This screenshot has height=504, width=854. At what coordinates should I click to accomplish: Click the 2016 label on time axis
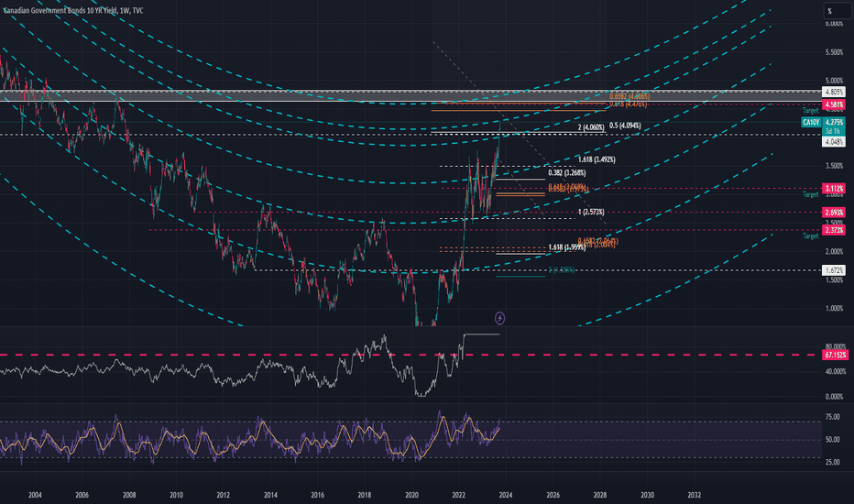pyautogui.click(x=318, y=495)
